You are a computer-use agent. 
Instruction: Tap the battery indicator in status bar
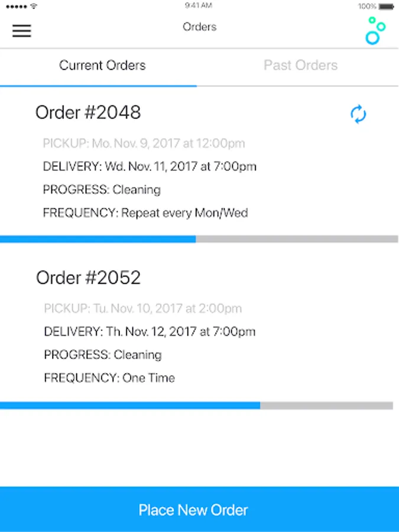pyautogui.click(x=386, y=7)
